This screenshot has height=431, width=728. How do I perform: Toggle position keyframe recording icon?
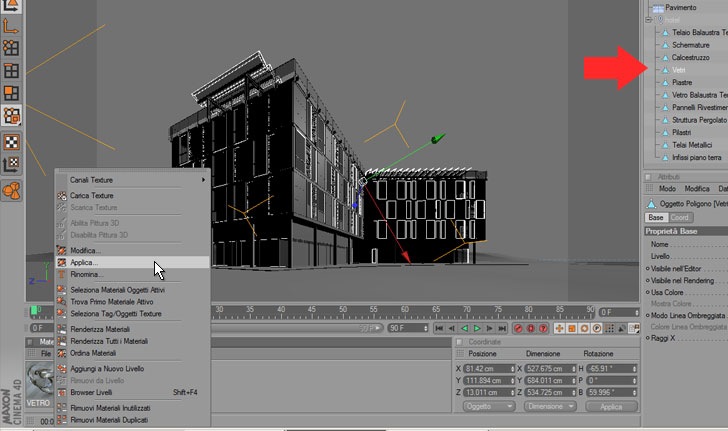(559, 328)
